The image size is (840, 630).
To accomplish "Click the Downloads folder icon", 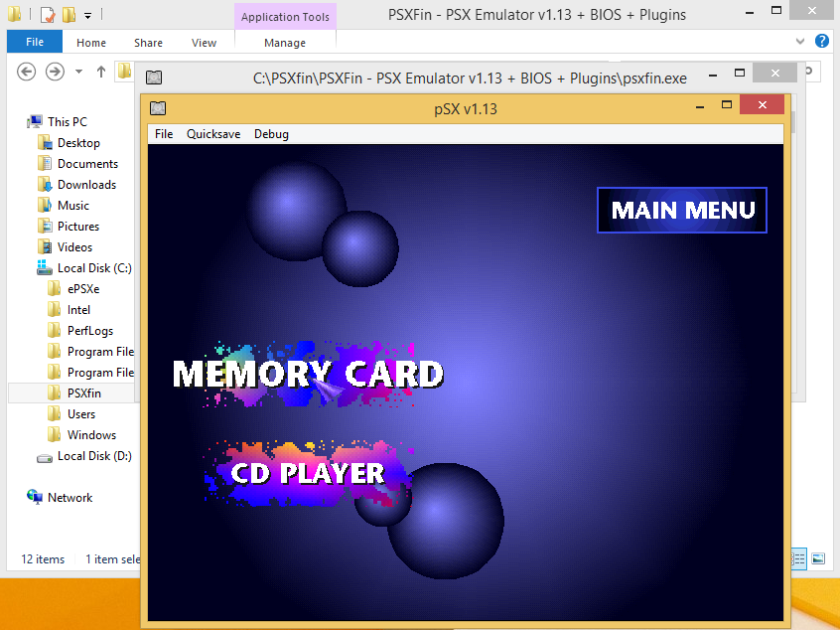I will 45,185.
